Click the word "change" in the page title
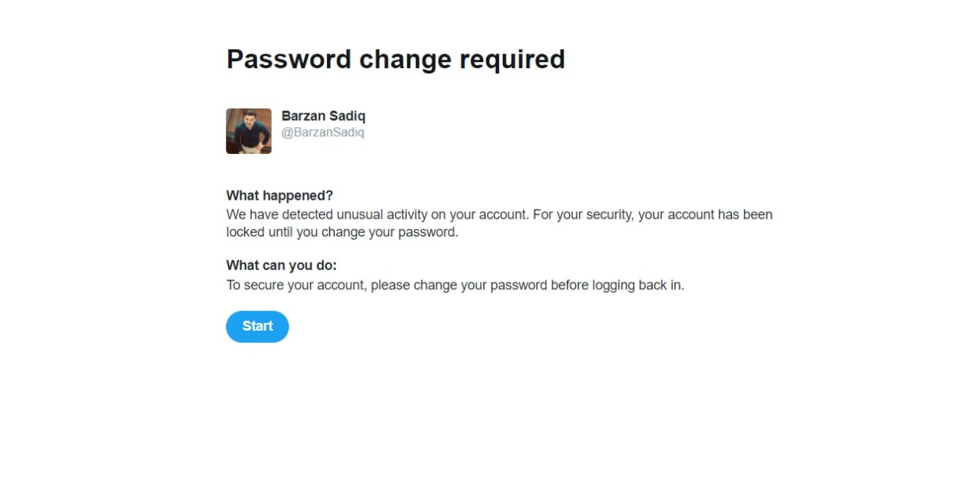The width and height of the screenshot is (980, 486). [x=405, y=60]
